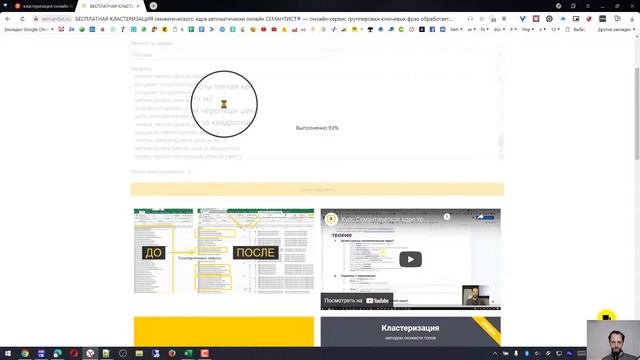Open the Windows Start menu
The width and height of the screenshot is (640, 360).
coord(8,353)
